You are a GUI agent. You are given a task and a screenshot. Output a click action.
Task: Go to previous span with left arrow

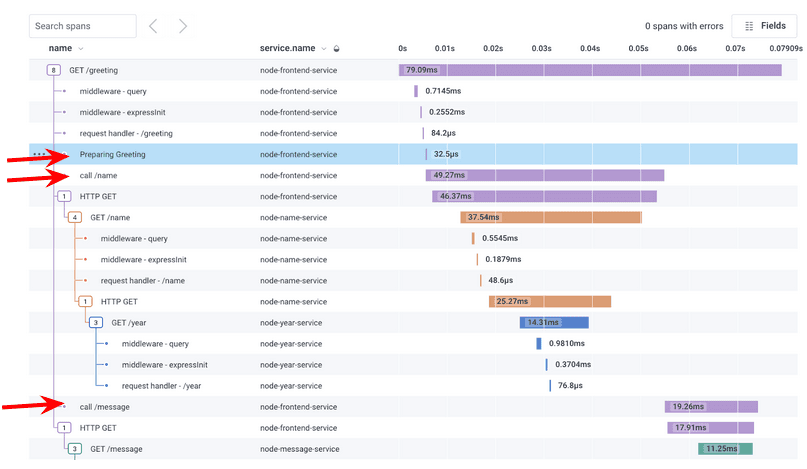coord(153,26)
